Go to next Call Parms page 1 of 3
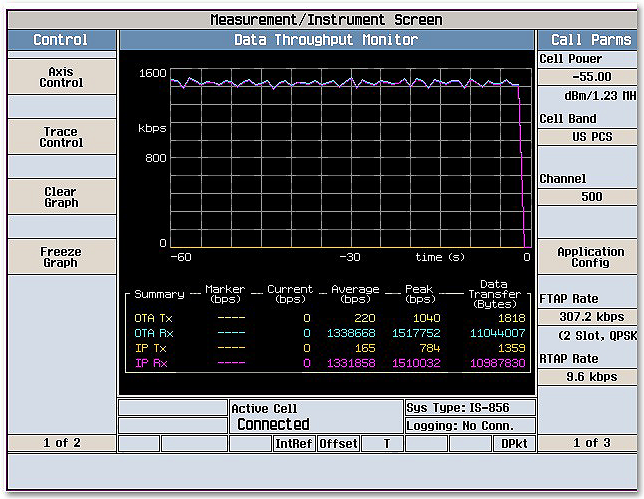Viewport: 644px width, 499px height. (590, 443)
